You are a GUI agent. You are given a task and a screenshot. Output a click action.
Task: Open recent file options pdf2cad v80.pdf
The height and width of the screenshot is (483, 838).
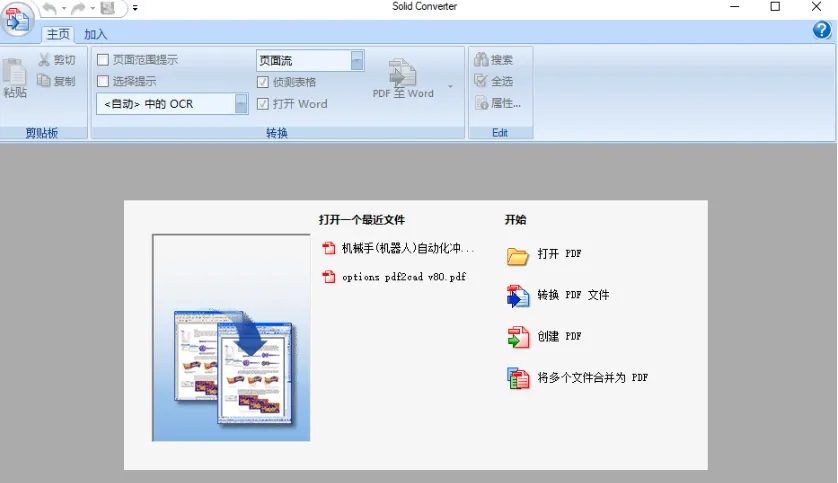tap(404, 277)
